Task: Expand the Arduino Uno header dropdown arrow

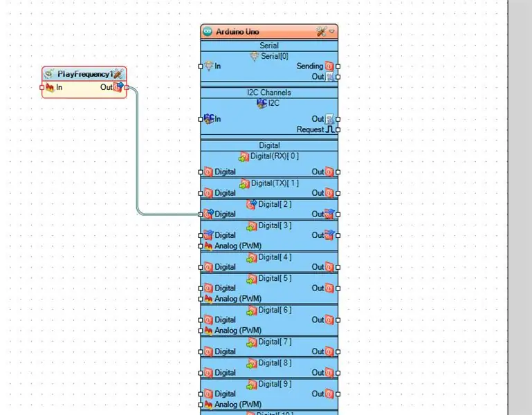Action: [332, 32]
